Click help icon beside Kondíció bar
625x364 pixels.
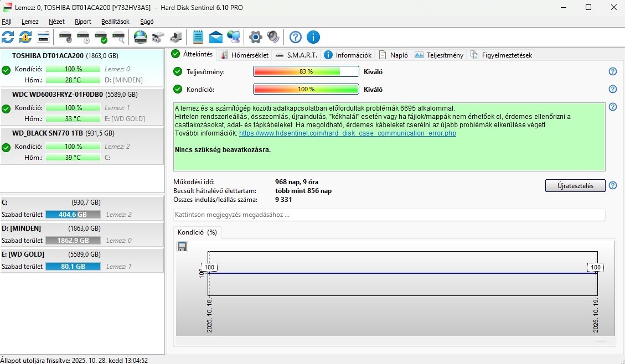click(x=613, y=89)
